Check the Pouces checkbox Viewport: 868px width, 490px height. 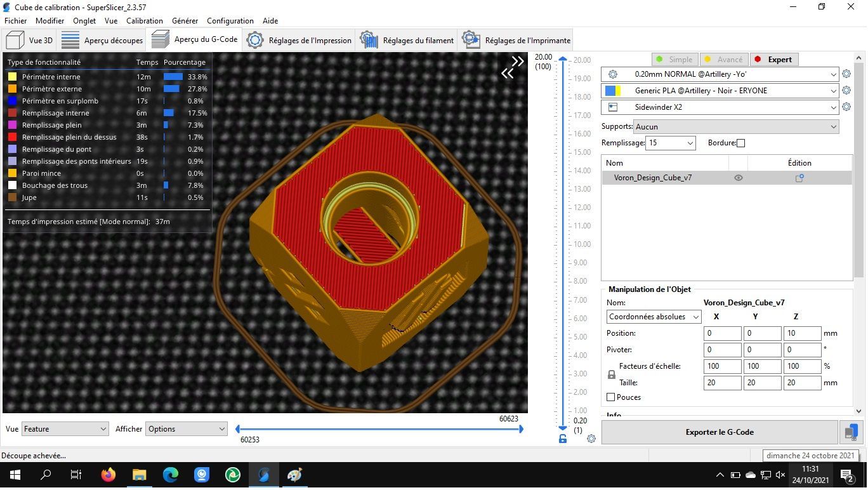tap(611, 397)
